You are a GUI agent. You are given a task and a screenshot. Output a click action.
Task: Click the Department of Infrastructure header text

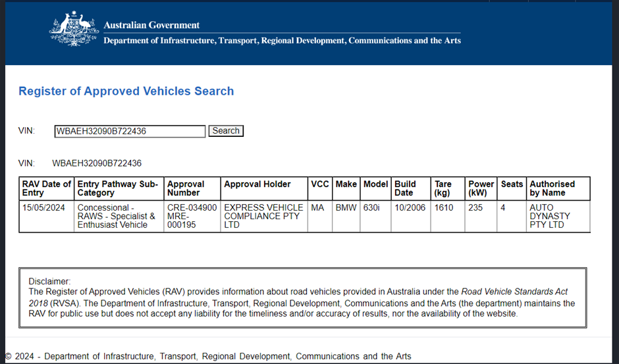point(282,41)
